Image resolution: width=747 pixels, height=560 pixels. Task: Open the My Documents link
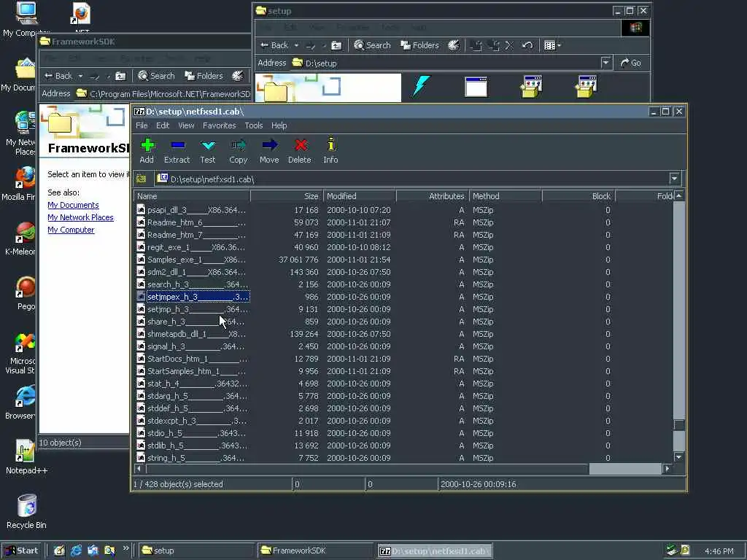point(74,205)
